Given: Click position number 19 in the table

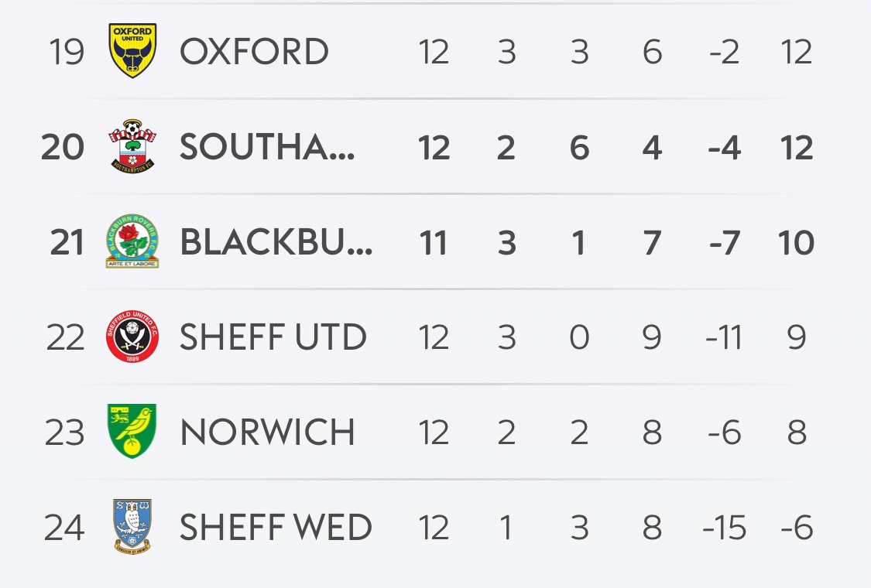Looking at the screenshot, I should pos(67,52).
